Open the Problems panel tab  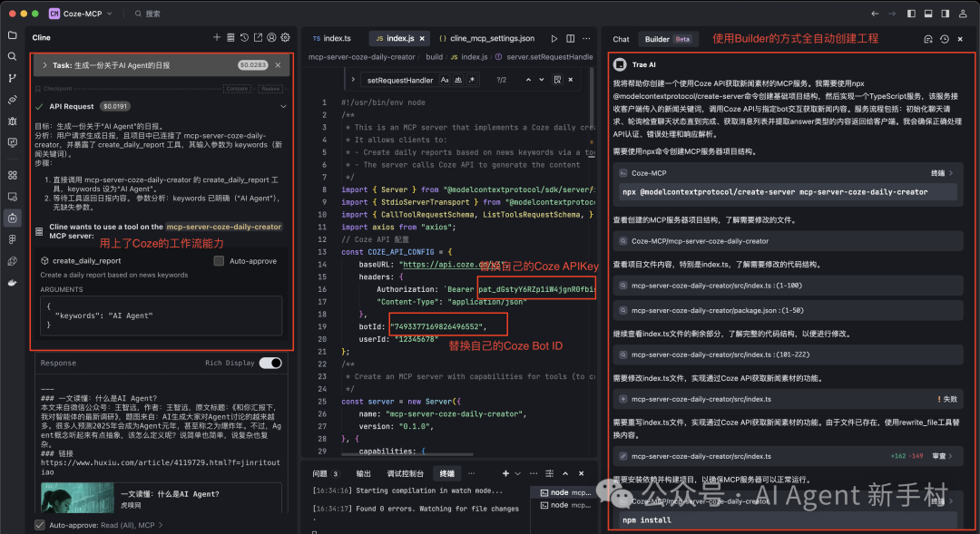pyautogui.click(x=326, y=473)
